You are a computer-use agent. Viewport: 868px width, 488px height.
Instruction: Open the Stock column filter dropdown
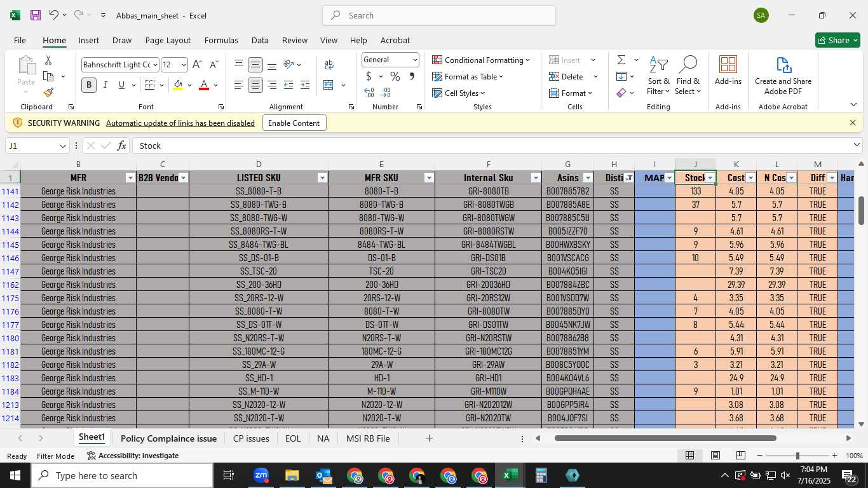[x=710, y=178]
